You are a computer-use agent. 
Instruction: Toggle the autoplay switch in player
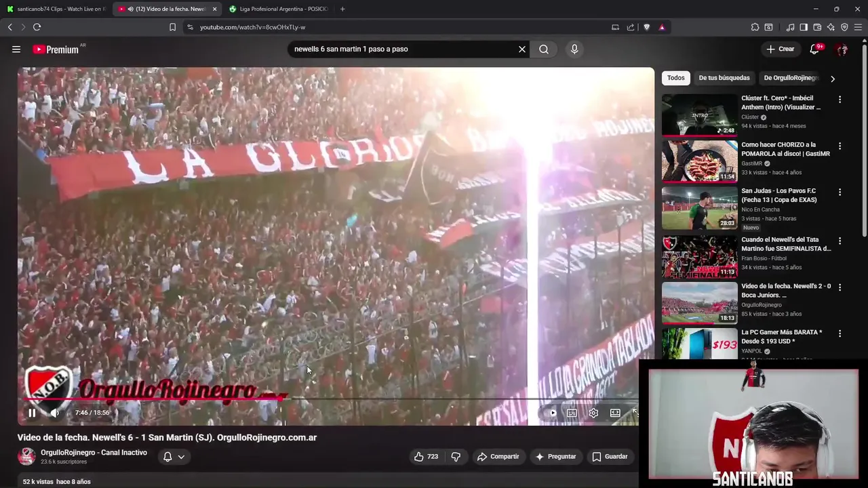(552, 413)
